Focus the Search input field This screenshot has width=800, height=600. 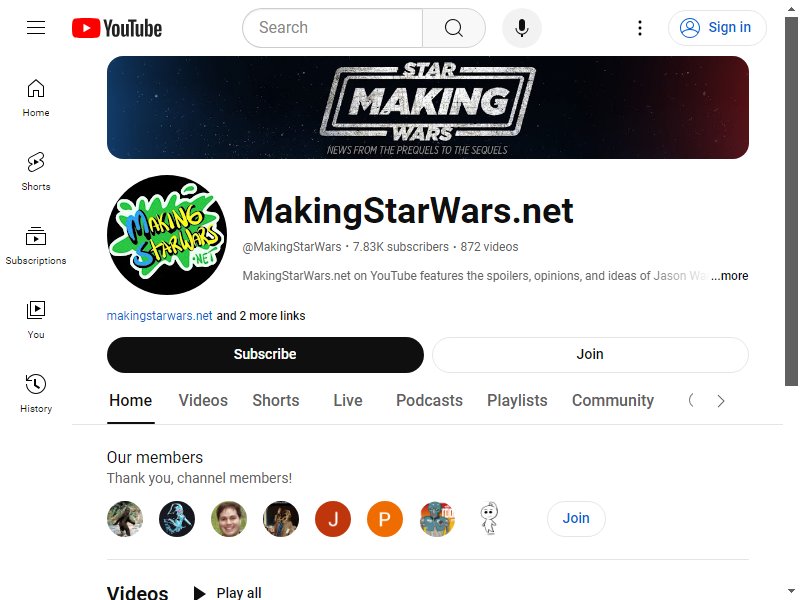tap(333, 28)
